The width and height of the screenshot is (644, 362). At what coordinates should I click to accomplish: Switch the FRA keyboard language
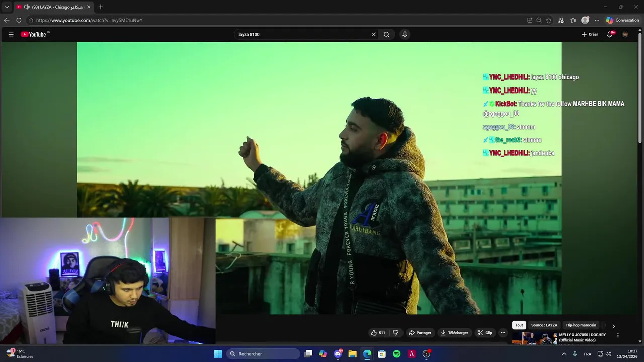pos(588,354)
